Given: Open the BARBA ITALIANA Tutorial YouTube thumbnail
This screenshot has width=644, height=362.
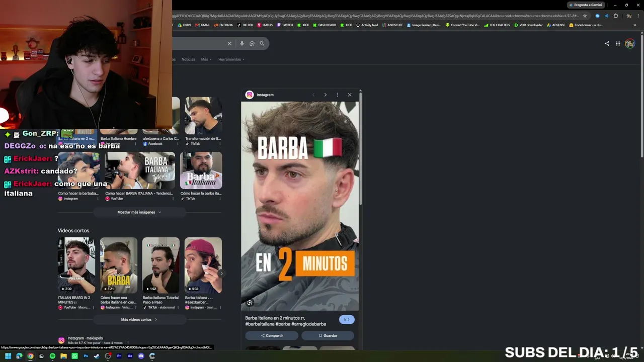Looking at the screenshot, I should [139, 171].
